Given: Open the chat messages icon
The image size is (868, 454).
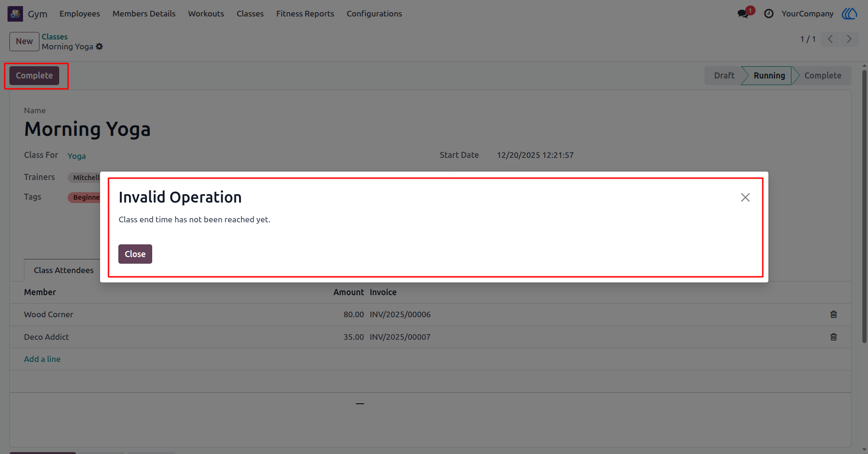Looking at the screenshot, I should click(x=743, y=14).
